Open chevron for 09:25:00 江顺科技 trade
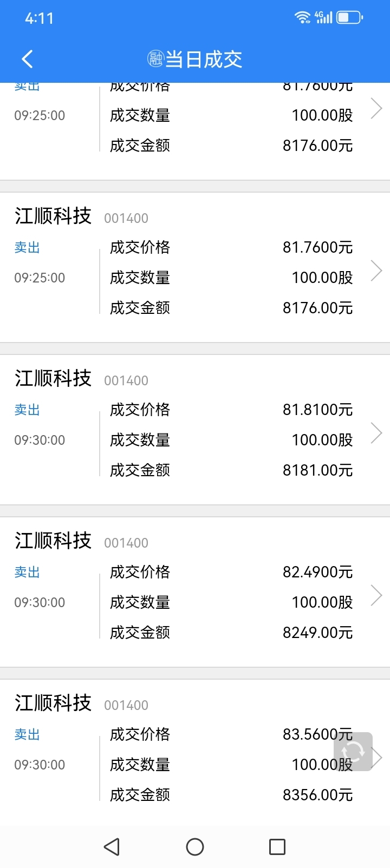Screen dimensions: 390x868 [376, 271]
